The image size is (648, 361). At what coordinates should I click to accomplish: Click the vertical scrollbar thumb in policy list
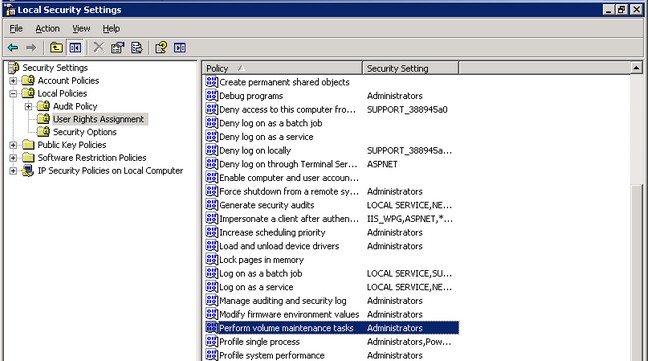[636, 273]
